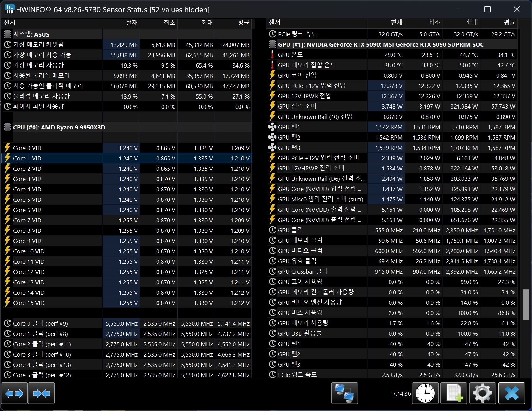Click the GPU 팬1 fan icon

[272, 127]
